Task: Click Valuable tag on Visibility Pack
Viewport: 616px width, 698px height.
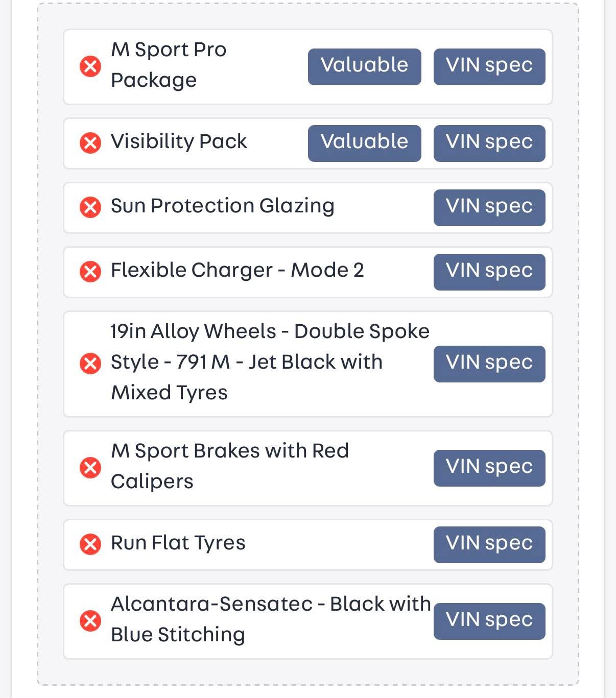Action: point(365,143)
